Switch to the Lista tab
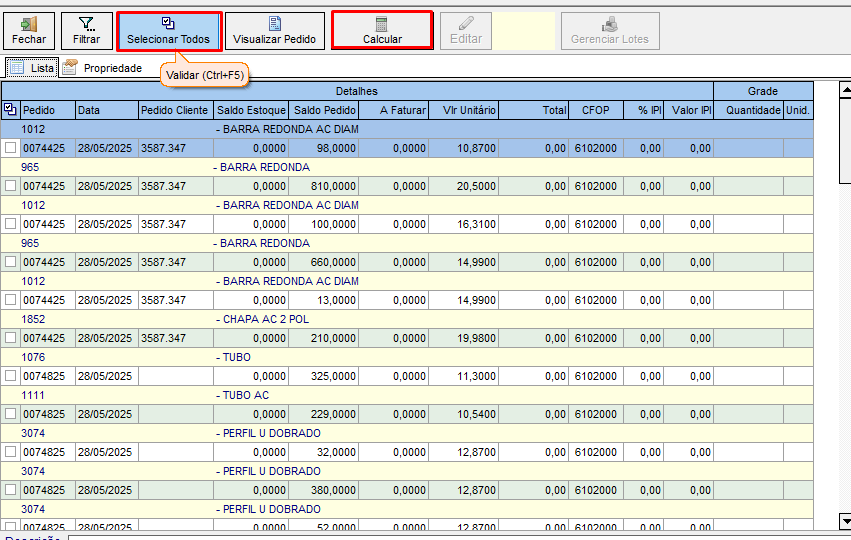 [x=31, y=68]
